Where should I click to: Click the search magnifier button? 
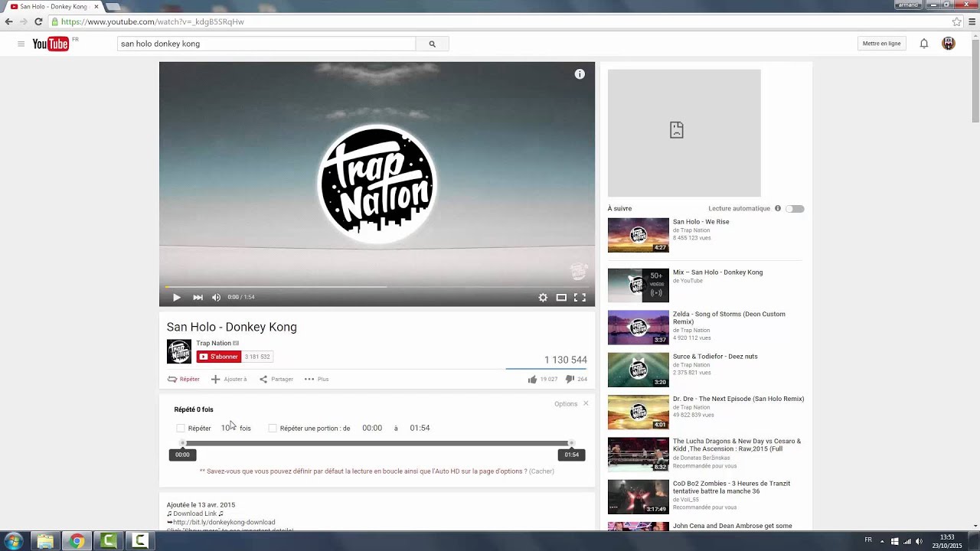pos(432,44)
